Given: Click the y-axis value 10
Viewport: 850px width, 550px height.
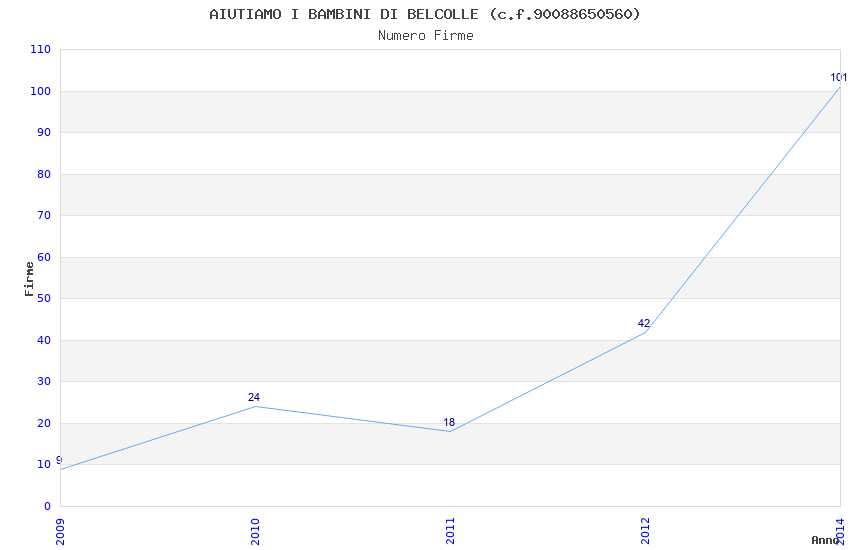Looking at the screenshot, I should tap(44, 464).
